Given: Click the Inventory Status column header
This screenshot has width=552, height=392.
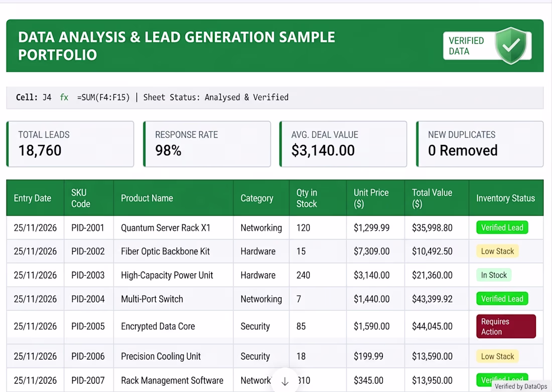Looking at the screenshot, I should 505,199.
